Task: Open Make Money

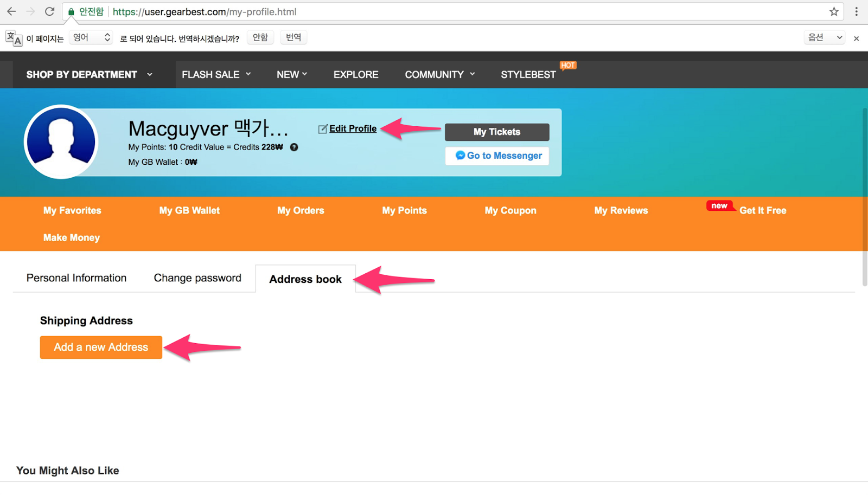Action: click(x=72, y=237)
